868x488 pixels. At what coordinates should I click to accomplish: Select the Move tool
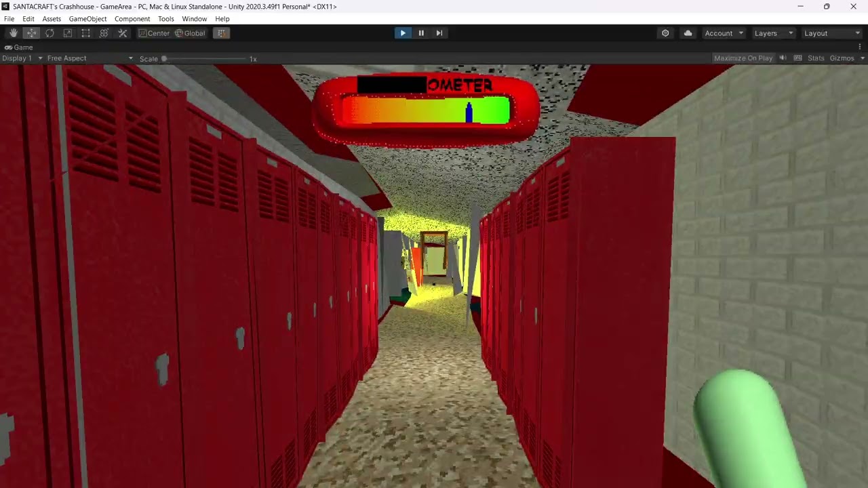(x=32, y=33)
